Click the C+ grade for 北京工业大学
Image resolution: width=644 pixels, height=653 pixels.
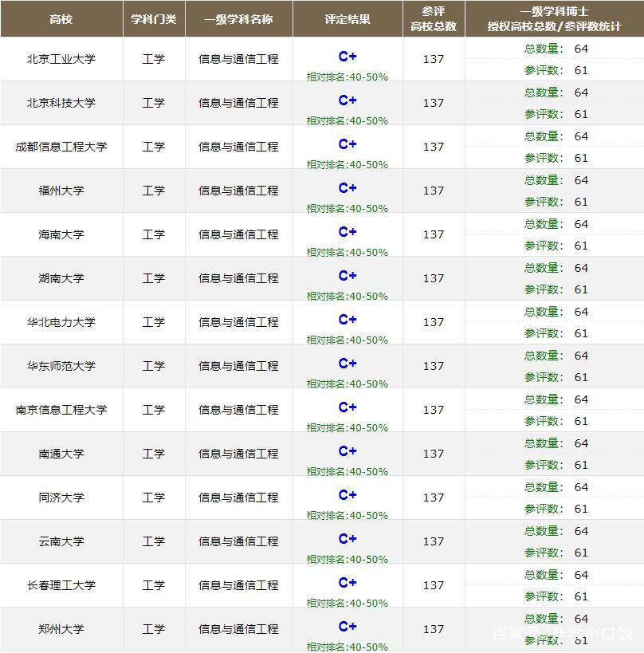348,57
